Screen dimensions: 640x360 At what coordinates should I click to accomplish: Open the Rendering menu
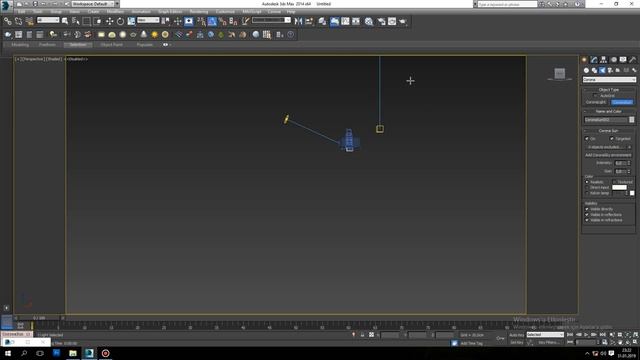pos(199,12)
